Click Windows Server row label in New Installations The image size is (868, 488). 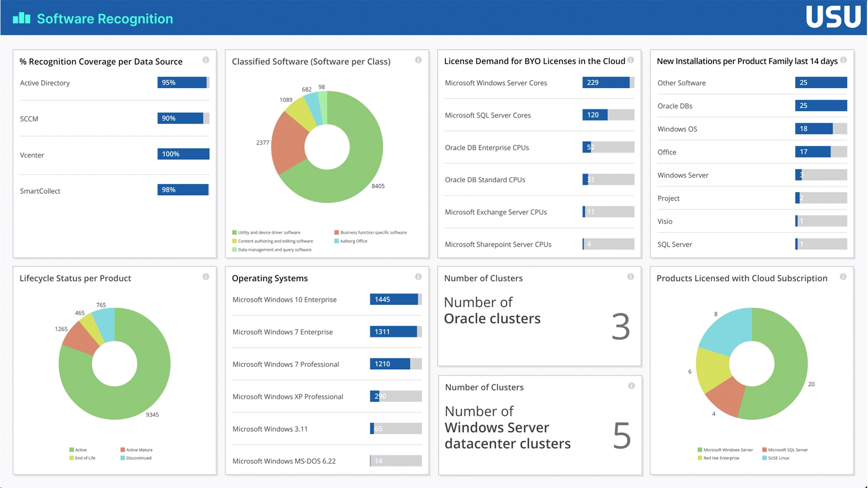coord(683,175)
